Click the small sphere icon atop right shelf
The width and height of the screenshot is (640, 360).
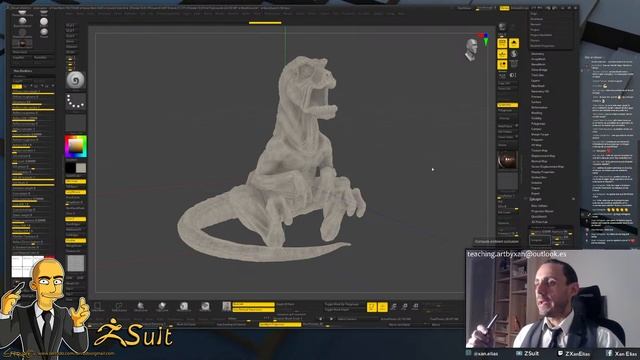coord(502,27)
